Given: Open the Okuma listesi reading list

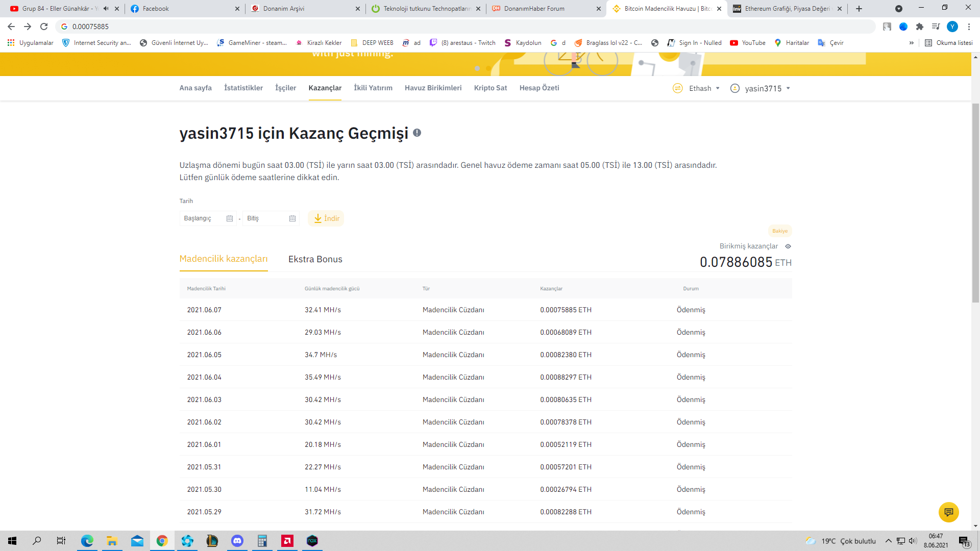Looking at the screenshot, I should coord(949,43).
